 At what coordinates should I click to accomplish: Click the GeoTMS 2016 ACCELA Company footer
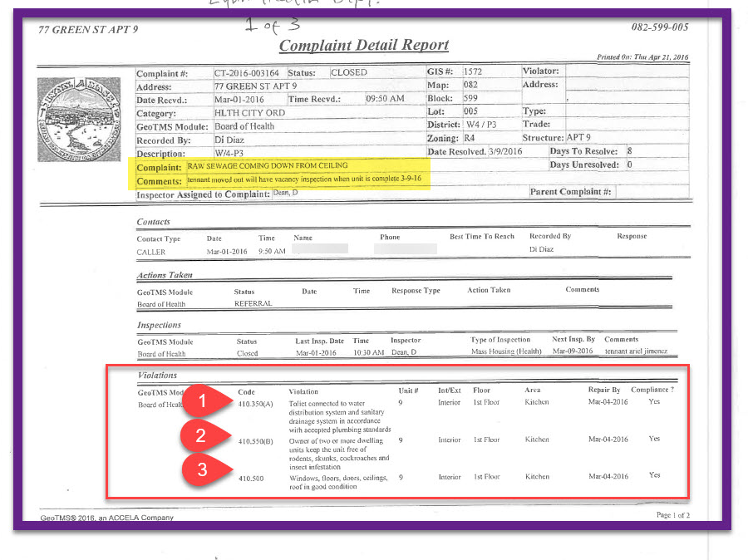click(107, 518)
